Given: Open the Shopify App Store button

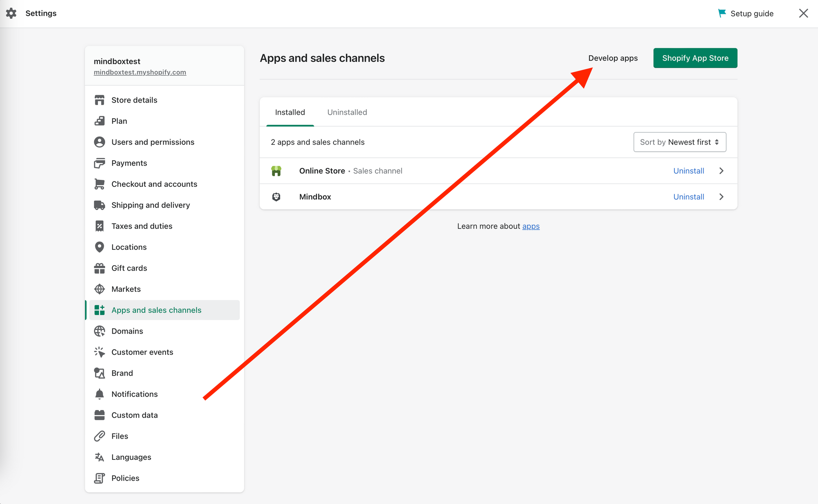Looking at the screenshot, I should (695, 58).
